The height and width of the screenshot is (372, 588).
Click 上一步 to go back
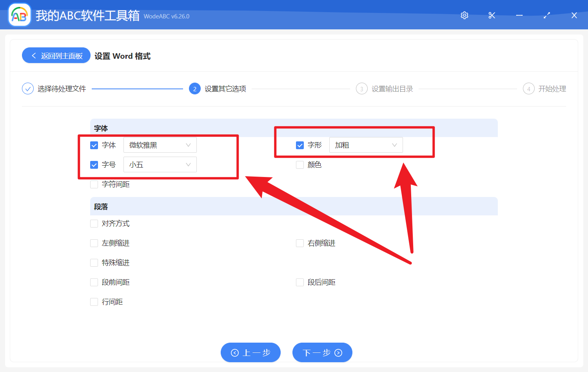click(x=250, y=352)
